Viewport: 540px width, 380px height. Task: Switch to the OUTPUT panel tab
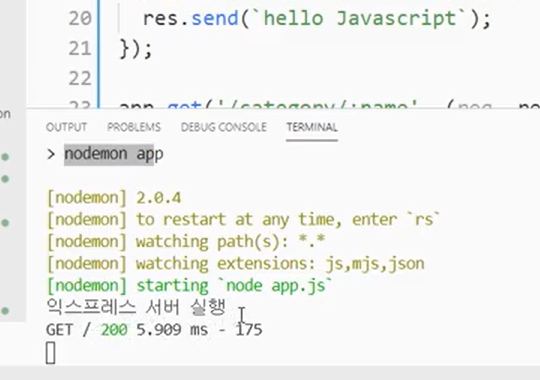tap(66, 127)
